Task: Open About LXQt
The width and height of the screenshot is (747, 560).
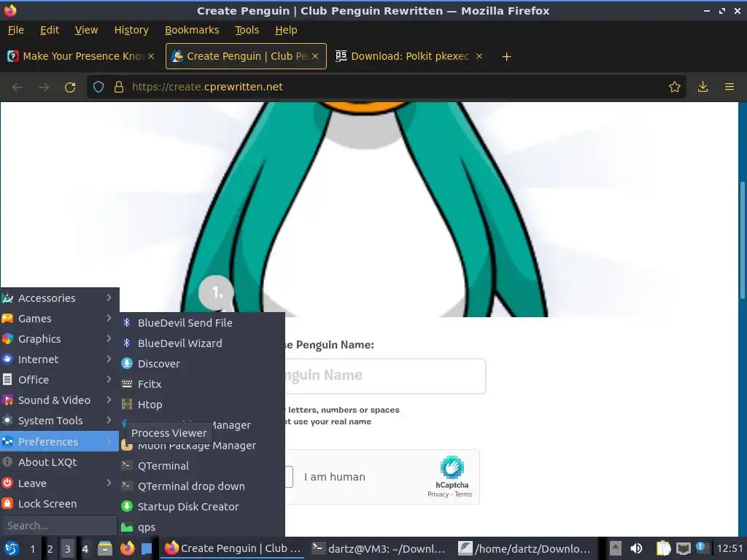Action: pos(59,462)
